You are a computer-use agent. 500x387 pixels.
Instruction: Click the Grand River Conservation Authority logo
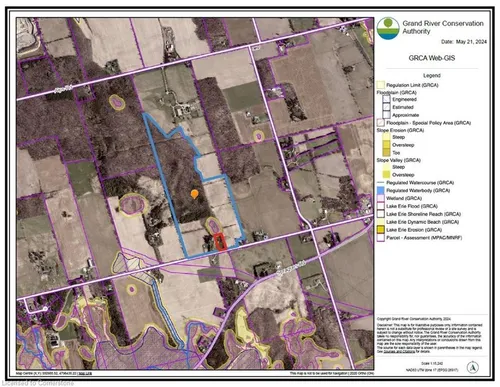(388, 28)
